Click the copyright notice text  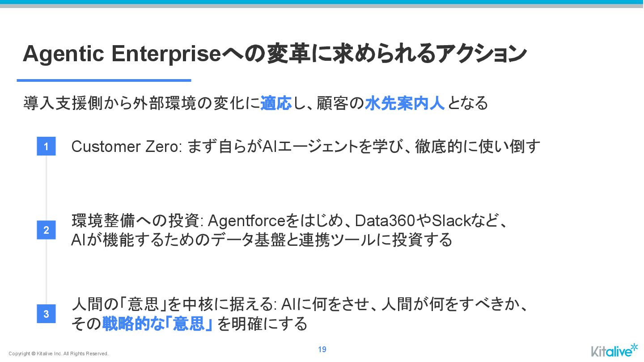(59, 354)
